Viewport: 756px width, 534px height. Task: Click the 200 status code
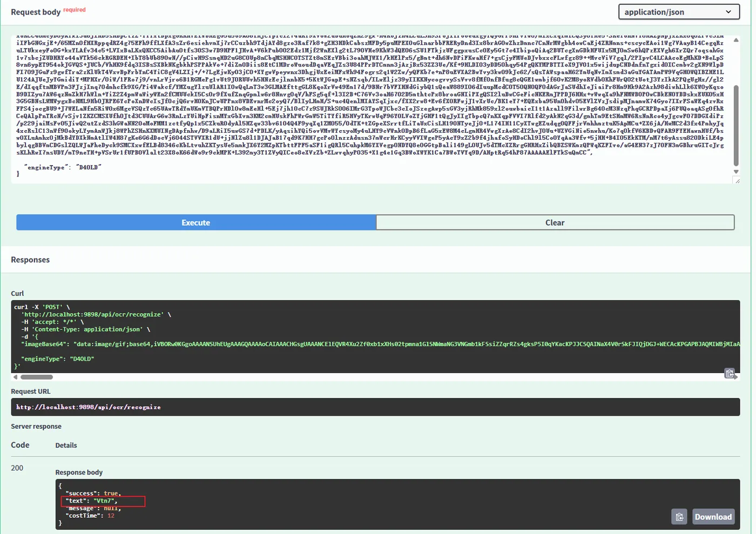click(x=17, y=468)
